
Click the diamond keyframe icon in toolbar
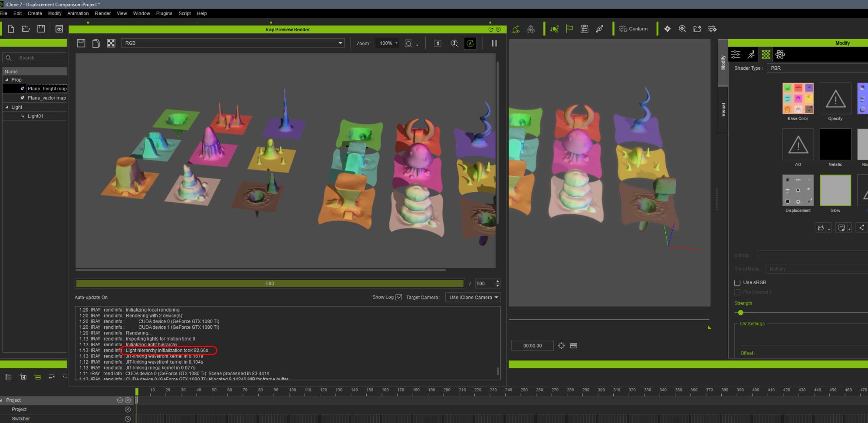(x=667, y=29)
